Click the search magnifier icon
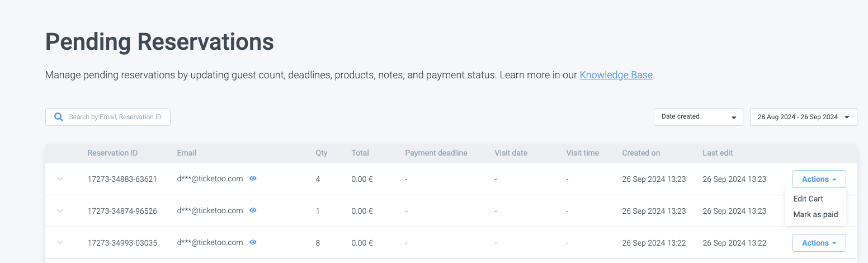Viewport: 868px width, 263px height. [x=58, y=117]
